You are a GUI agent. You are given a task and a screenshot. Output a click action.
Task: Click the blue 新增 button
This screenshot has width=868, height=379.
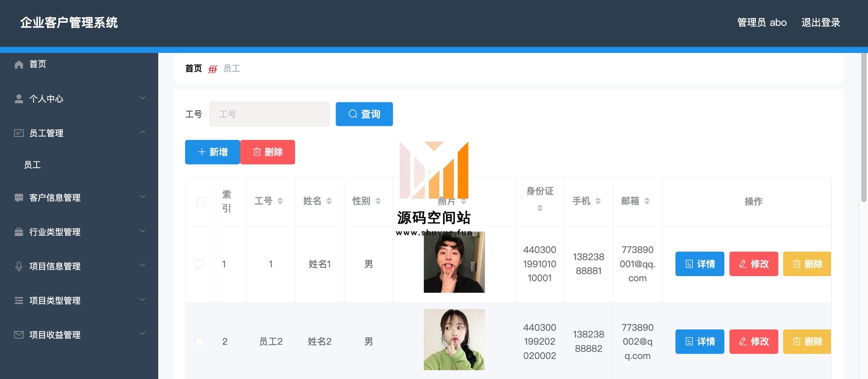pyautogui.click(x=213, y=152)
